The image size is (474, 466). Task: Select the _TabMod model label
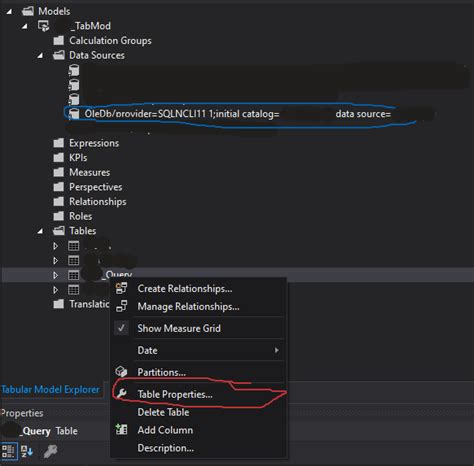(x=91, y=26)
